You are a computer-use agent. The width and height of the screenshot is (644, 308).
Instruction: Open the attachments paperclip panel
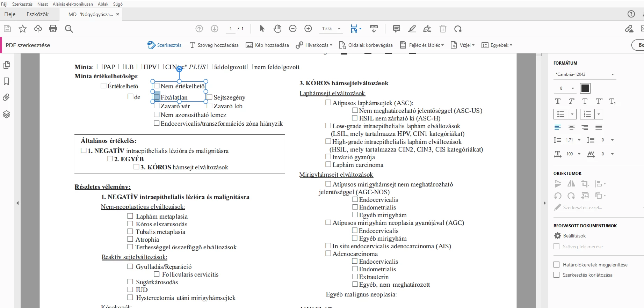6,97
